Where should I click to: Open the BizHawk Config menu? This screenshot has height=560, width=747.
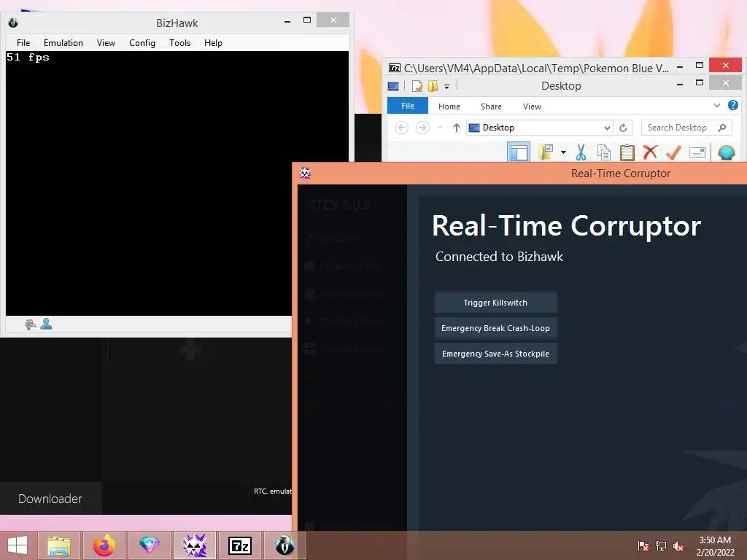[142, 43]
